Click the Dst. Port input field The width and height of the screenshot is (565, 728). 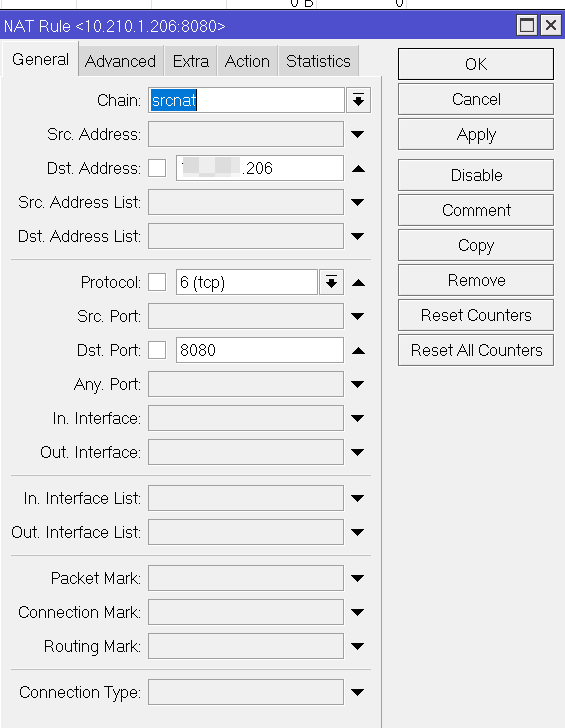point(260,350)
